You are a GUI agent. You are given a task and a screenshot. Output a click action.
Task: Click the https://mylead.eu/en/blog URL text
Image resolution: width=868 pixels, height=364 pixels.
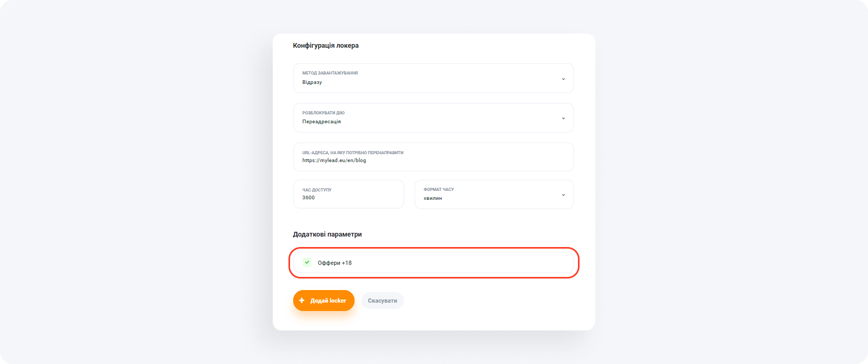[x=334, y=160]
